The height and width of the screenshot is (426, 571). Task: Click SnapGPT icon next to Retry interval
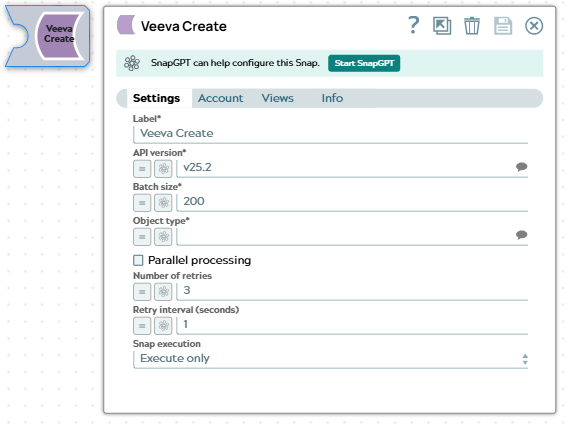coord(163,326)
